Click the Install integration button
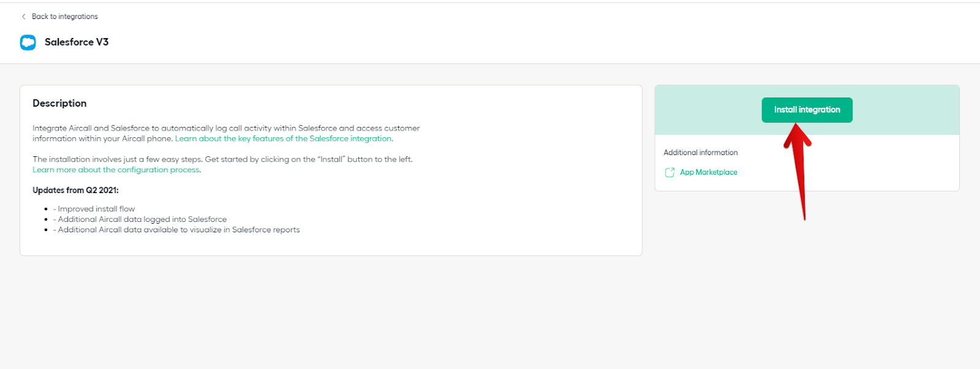Screen dimensions: 980x369 click(x=807, y=110)
